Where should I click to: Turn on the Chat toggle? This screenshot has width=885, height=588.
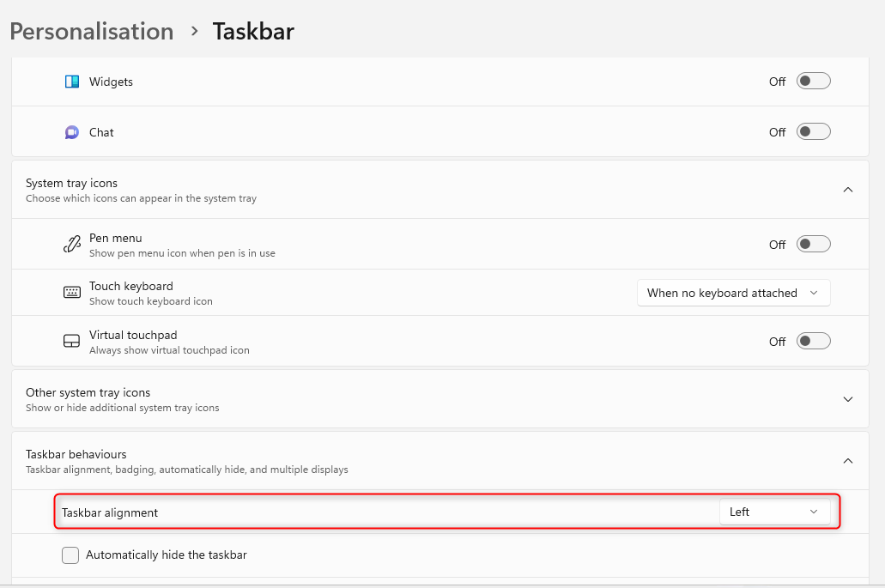813,132
